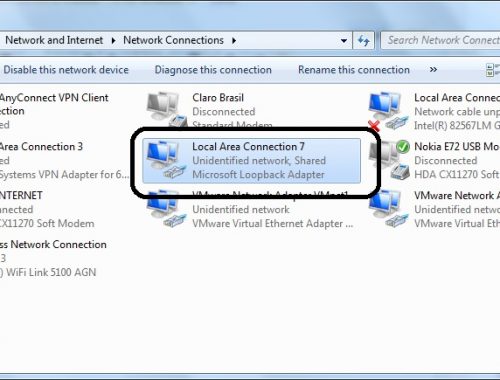Click the refresh button beside the address bar
This screenshot has width=500, height=380.
(363, 41)
